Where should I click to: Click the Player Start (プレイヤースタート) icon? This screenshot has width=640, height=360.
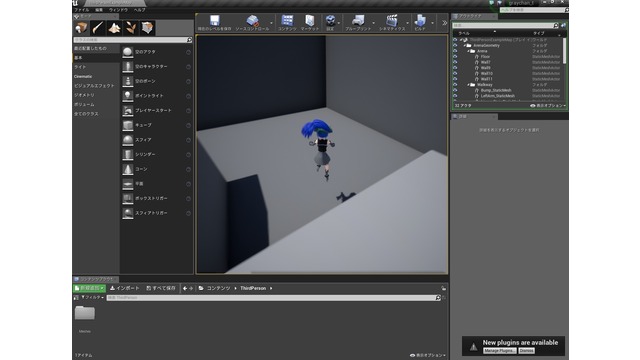[x=128, y=111]
